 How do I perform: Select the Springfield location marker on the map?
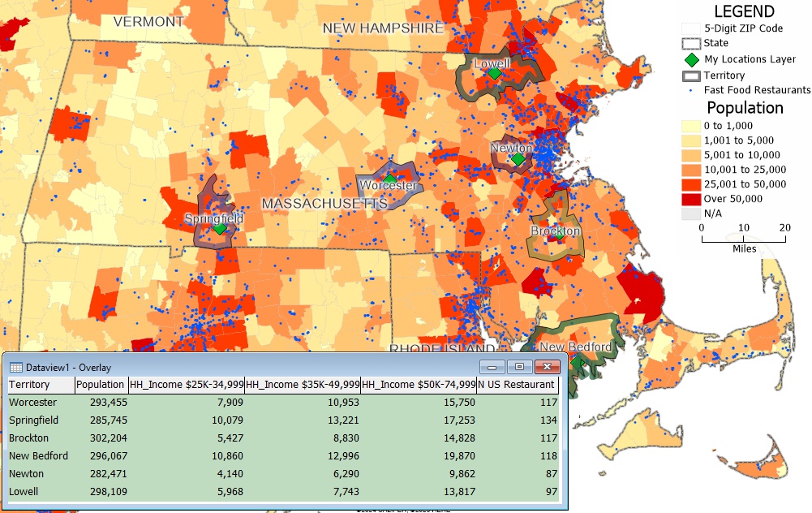tap(219, 229)
